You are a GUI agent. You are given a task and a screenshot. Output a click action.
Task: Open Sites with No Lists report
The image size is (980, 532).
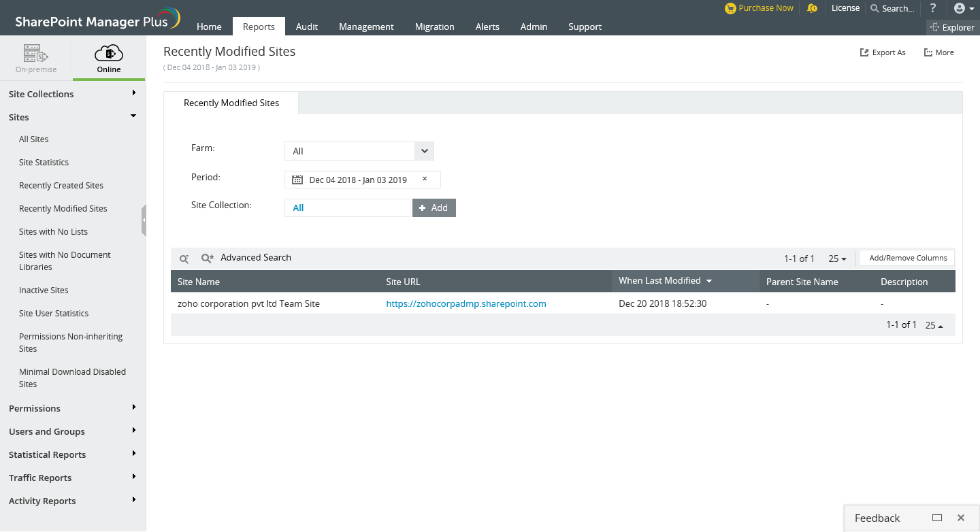[53, 231]
